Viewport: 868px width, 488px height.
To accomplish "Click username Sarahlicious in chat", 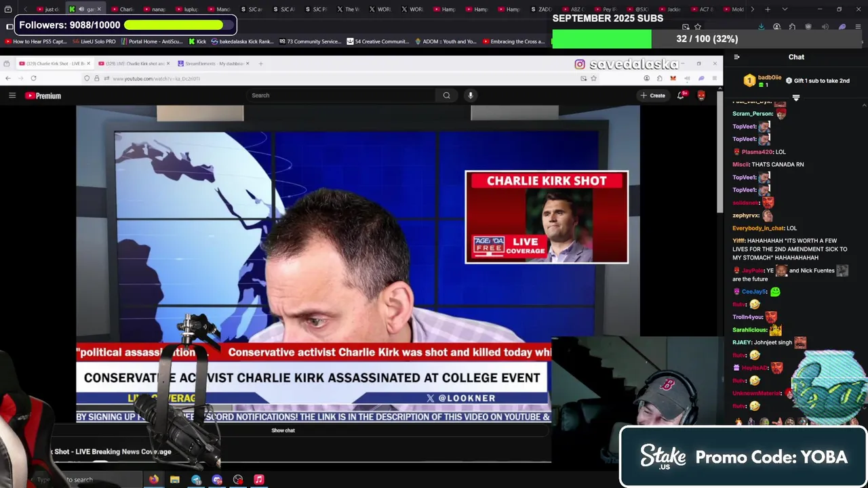I will tap(749, 330).
